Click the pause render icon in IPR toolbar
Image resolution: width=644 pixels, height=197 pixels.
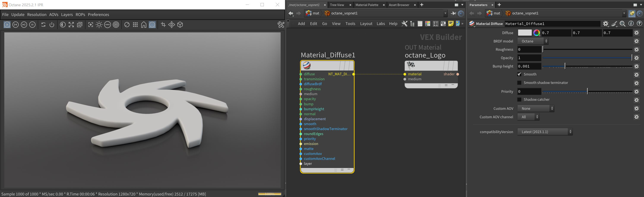coord(32,25)
